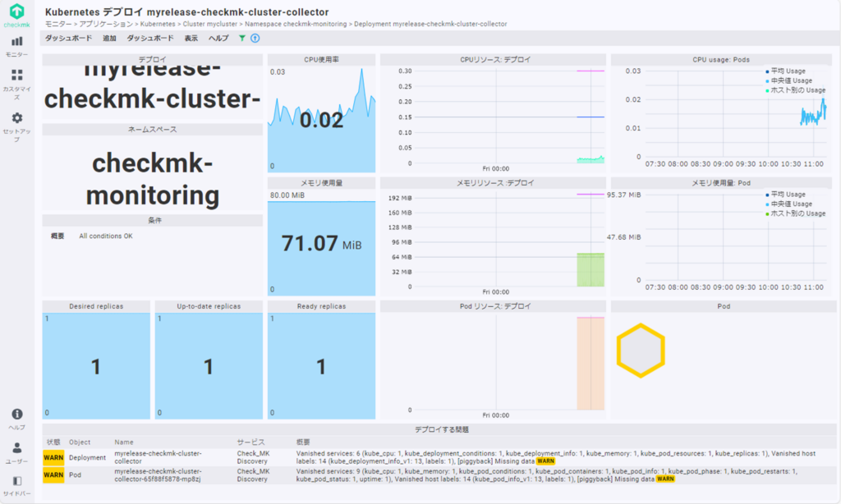Viewport: 841px width, 504px height.
Task: Click the CPUリソース: デプロイ graph
Action: [x=493, y=119]
